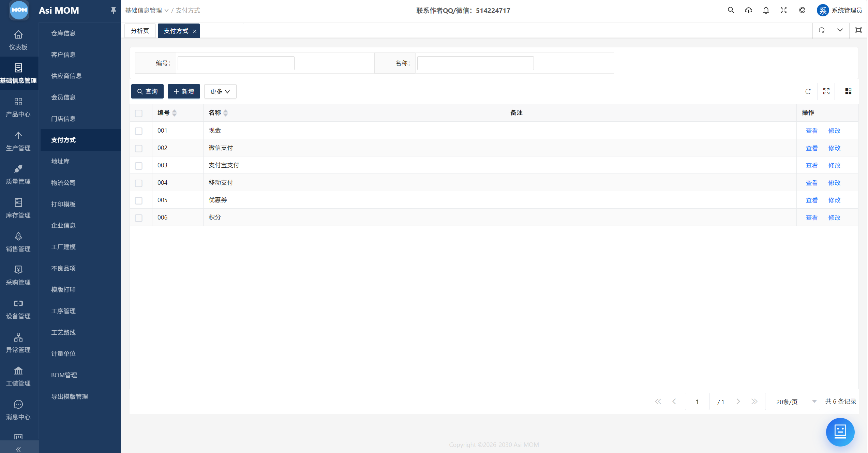Click the header search magnifier icon
868x453 pixels.
[x=731, y=10]
